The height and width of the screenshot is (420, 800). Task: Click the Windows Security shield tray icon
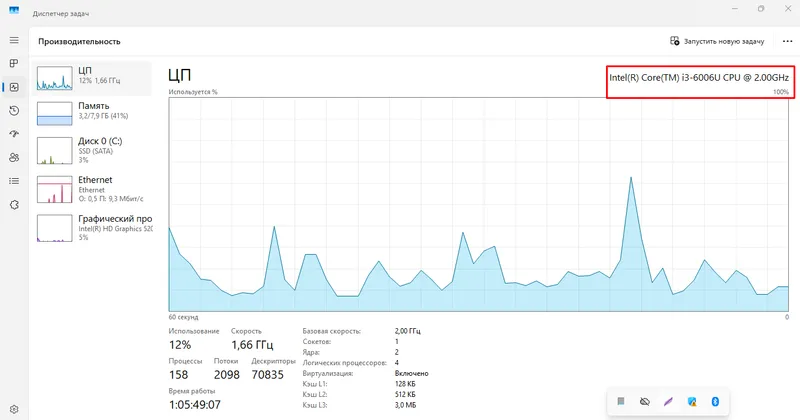point(692,402)
